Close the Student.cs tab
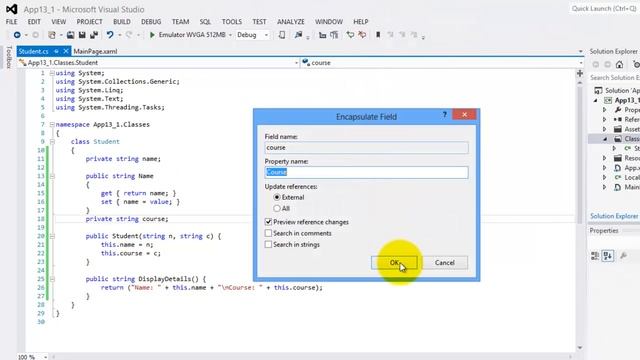This screenshot has width=640, height=360. pos(65,51)
